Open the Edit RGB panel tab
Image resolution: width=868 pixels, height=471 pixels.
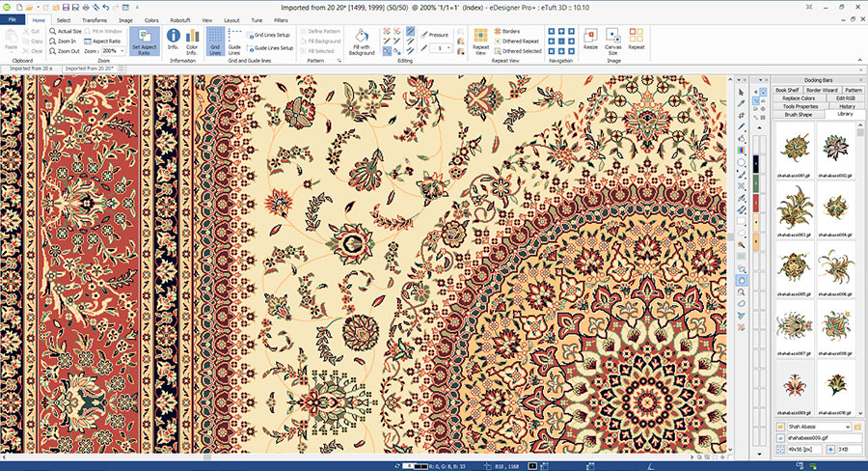(x=845, y=98)
